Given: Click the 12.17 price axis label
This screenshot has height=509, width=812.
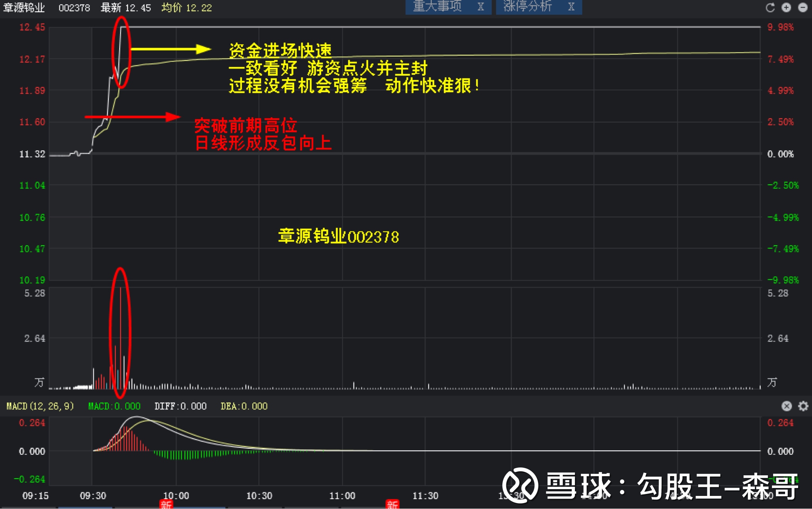Looking at the screenshot, I should 32,59.
